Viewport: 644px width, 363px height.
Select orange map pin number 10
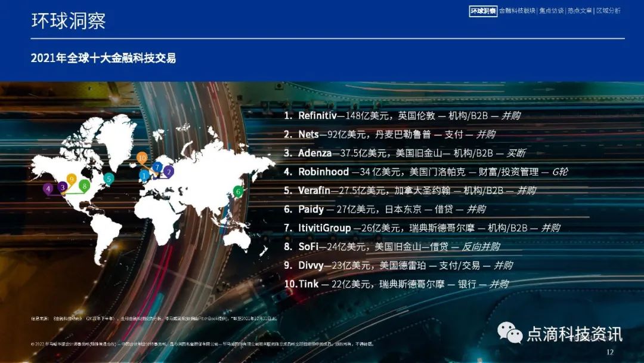(142, 158)
